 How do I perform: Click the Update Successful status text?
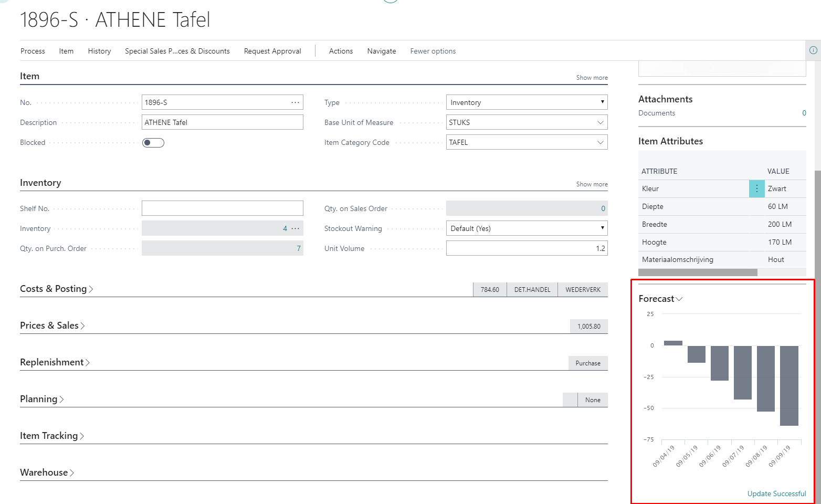click(776, 493)
